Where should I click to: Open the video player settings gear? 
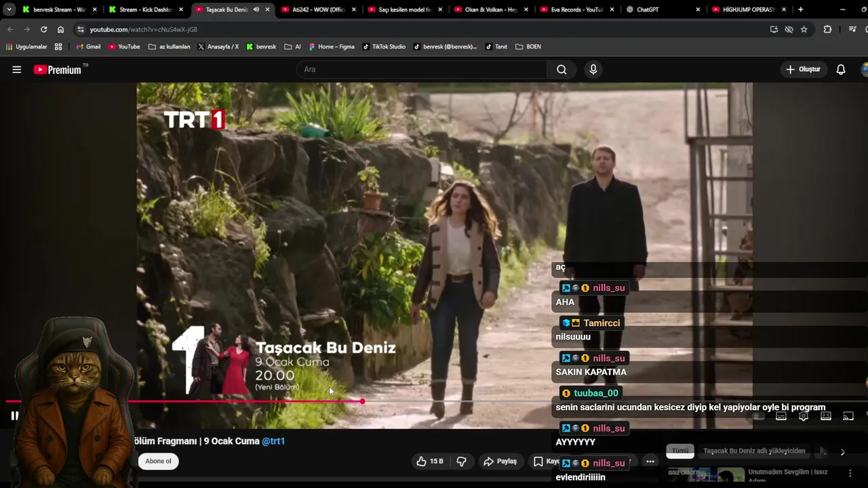[804, 415]
